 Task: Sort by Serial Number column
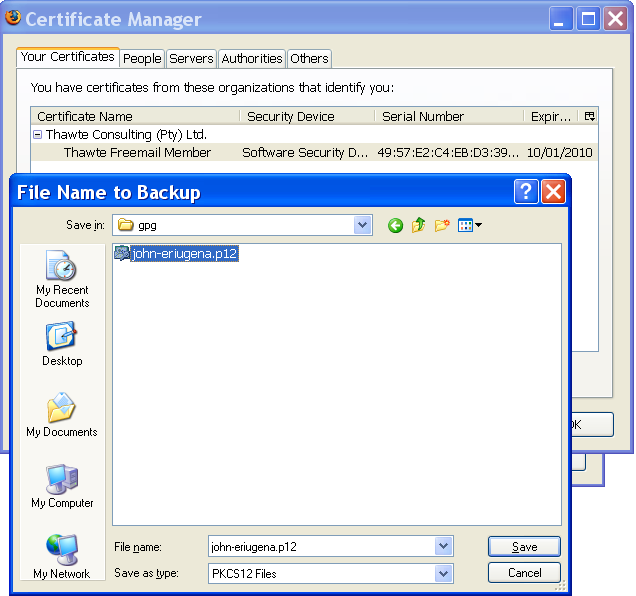point(449,116)
